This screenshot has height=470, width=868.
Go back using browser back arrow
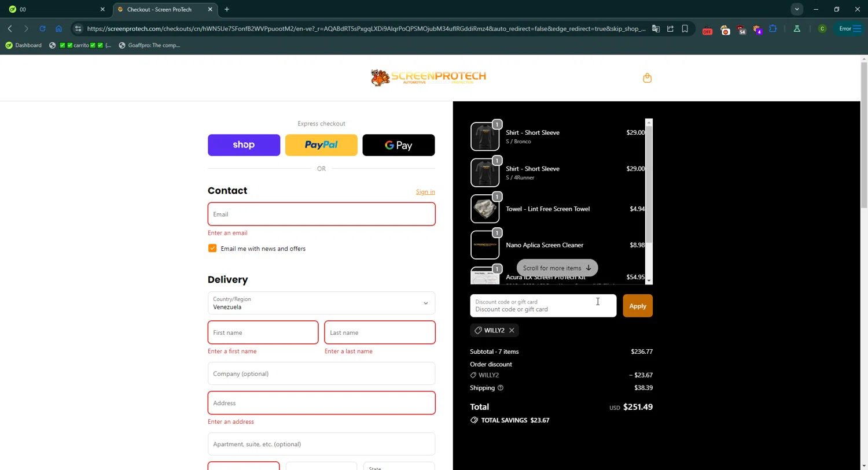tap(10, 28)
